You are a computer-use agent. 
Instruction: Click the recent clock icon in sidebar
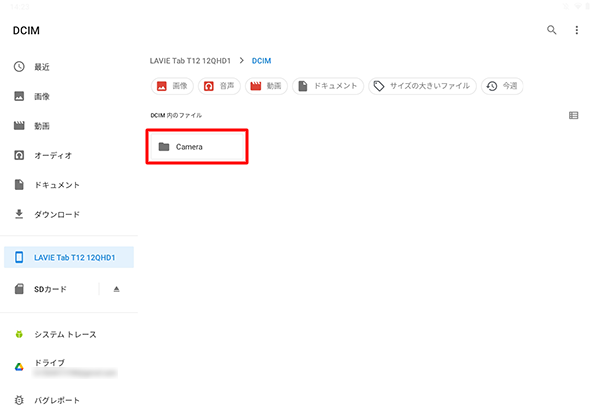19,67
